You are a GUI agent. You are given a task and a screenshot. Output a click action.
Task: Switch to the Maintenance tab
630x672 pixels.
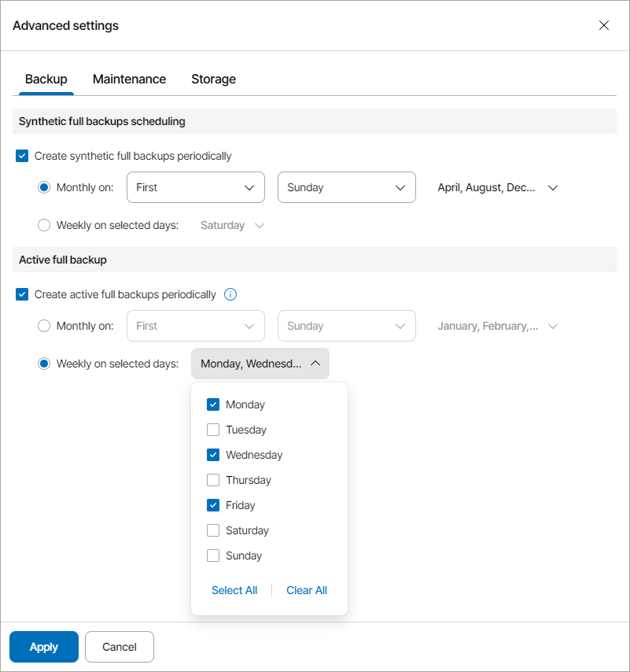[x=129, y=79]
